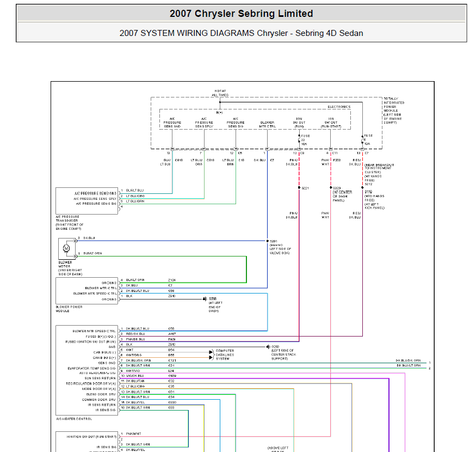This screenshot has width=476, height=452.
Task: Click the 'B(+)' label in the power module
Action: click(219, 113)
